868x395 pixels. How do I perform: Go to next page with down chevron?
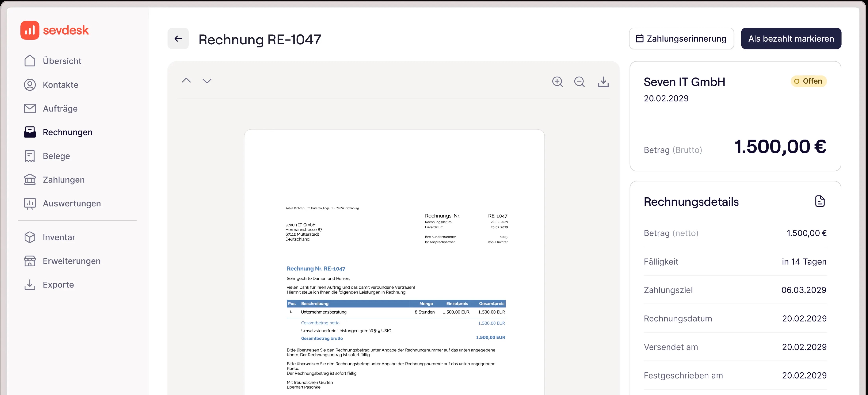[207, 80]
